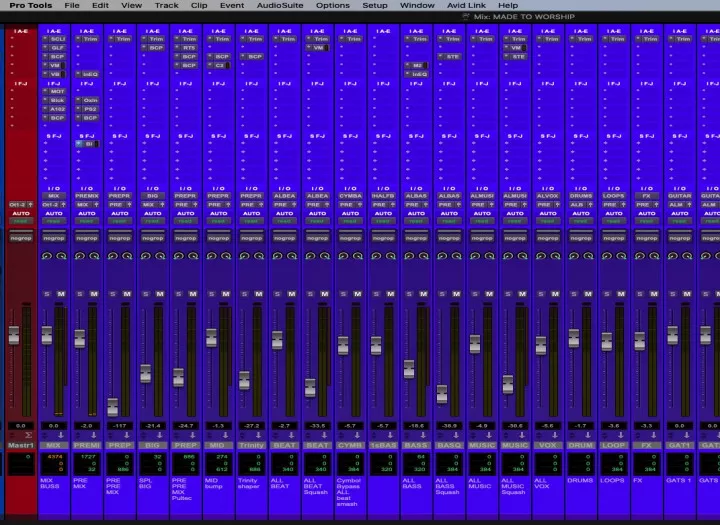Open the Oxln insert on PREMI track

[90, 100]
